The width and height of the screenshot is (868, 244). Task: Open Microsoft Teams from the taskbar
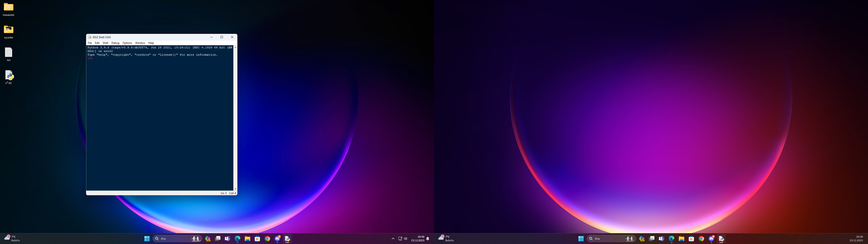coord(227,238)
